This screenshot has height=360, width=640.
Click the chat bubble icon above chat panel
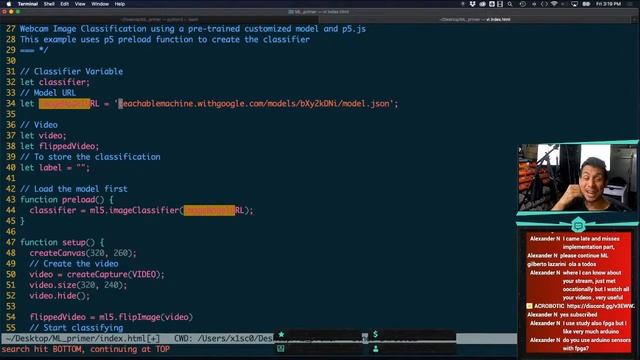pos(578,225)
